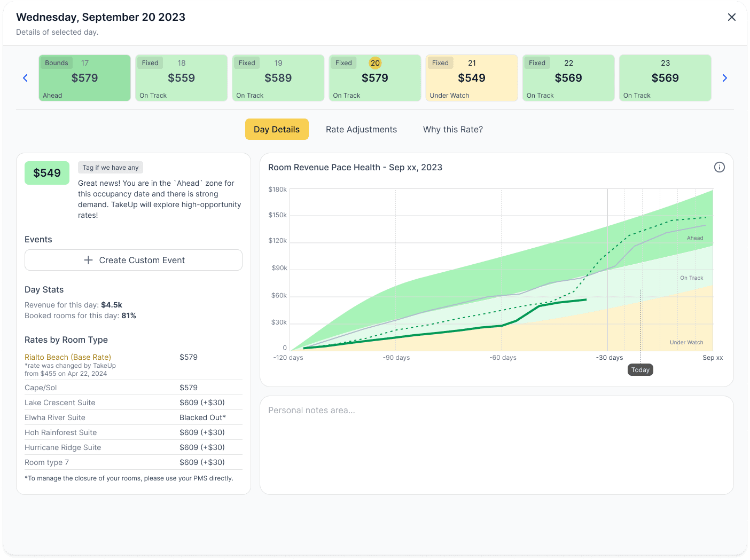Image resolution: width=750 pixels, height=560 pixels.
Task: Select the Day Details tab
Action: point(277,129)
